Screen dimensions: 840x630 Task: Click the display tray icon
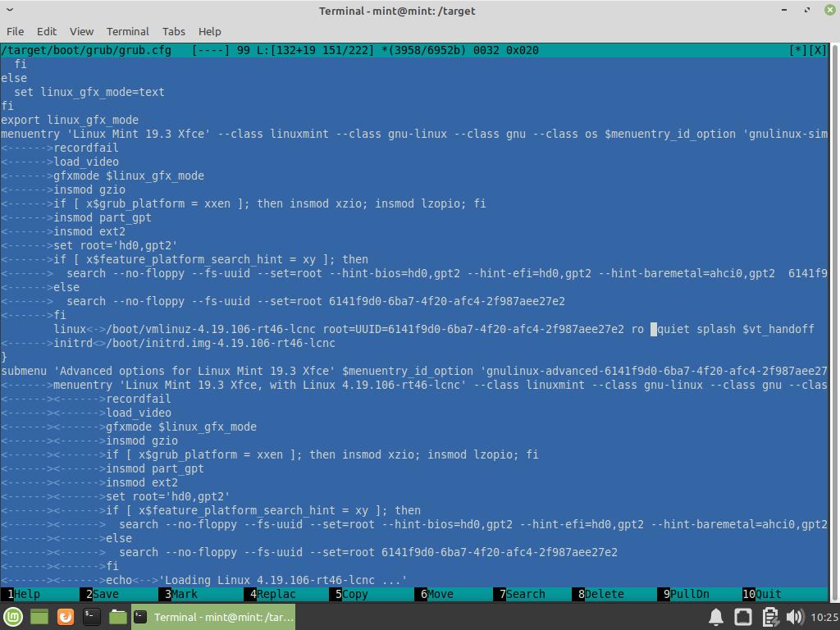(743, 618)
